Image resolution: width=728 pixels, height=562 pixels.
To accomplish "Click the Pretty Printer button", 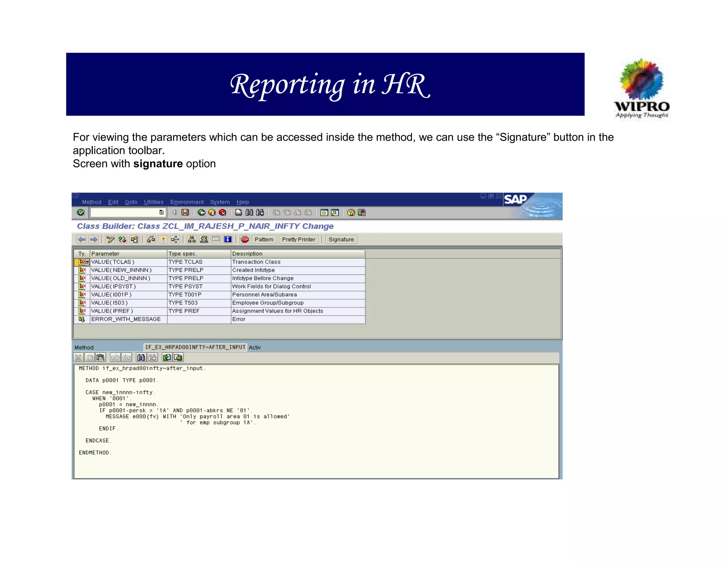I will 298,239.
